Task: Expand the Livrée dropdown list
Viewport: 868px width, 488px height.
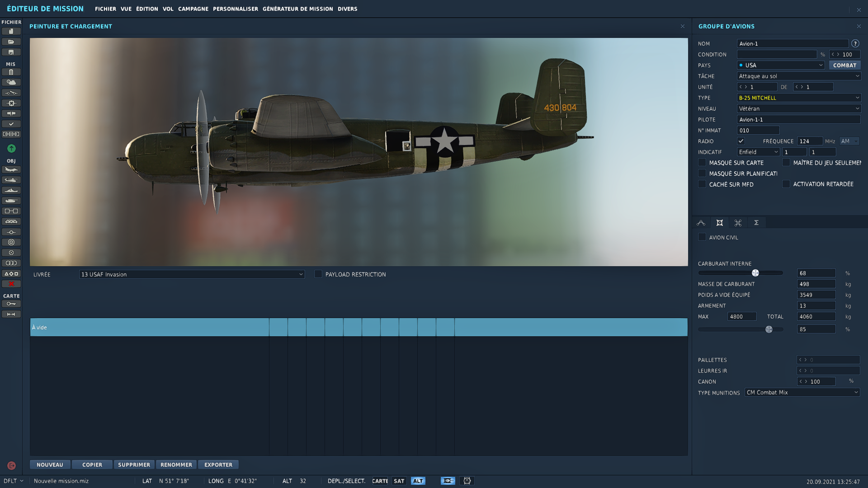Action: click(192, 274)
